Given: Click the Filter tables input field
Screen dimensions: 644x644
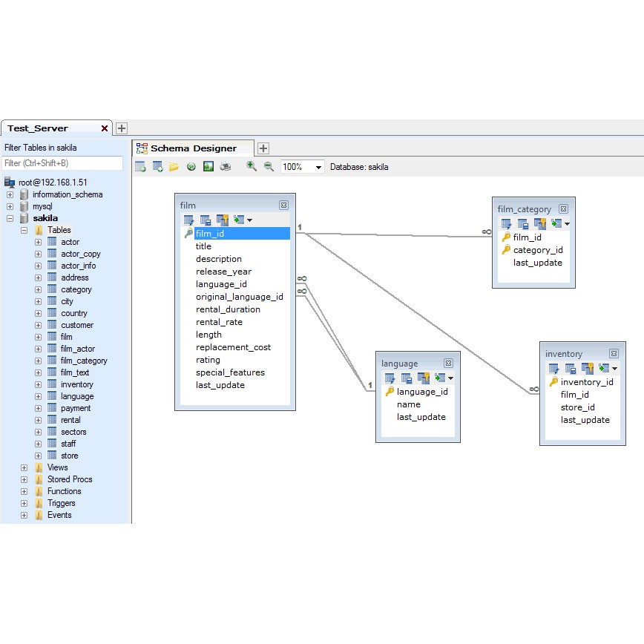Looking at the screenshot, I should coord(62,163).
